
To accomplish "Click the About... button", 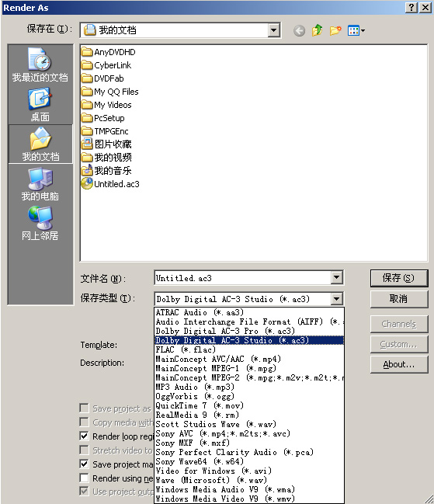I will coord(398,364).
